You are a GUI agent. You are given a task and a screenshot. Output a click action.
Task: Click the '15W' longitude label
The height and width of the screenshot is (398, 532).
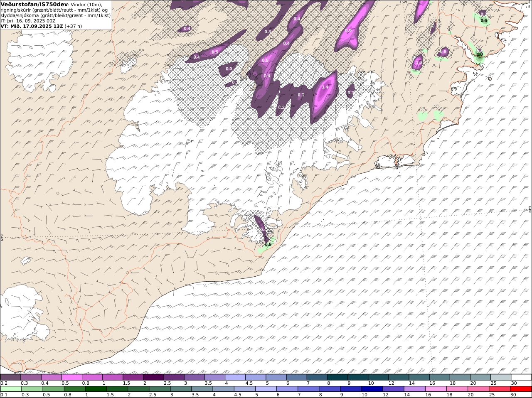pyautogui.click(x=403, y=2)
